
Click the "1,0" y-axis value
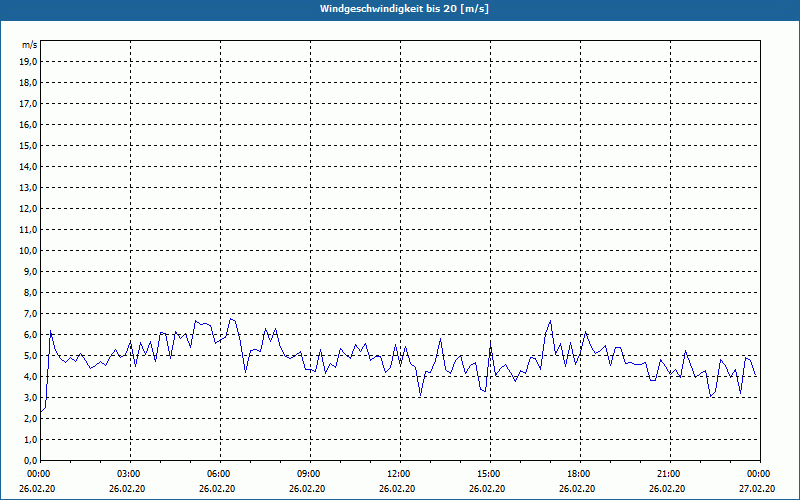(30, 439)
